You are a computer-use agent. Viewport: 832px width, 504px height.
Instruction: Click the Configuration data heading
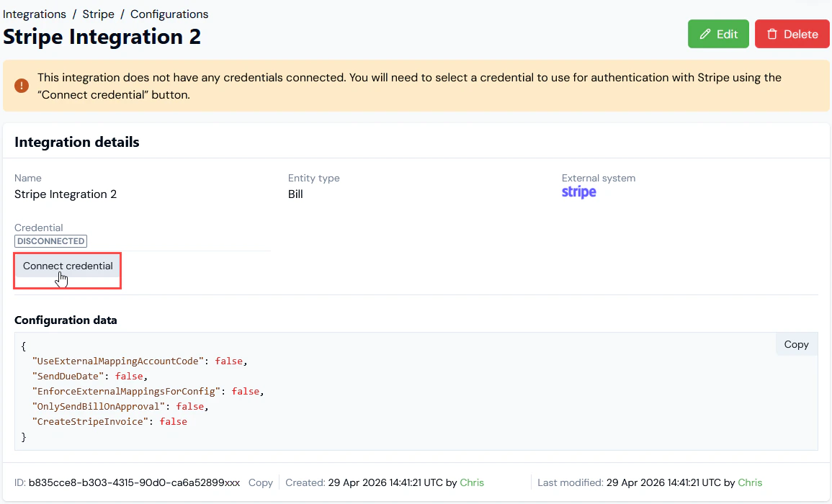point(66,320)
